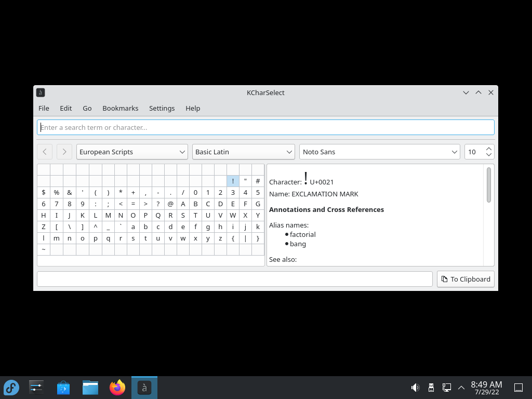
Task: Select the equals sign character
Action: (x=133, y=204)
